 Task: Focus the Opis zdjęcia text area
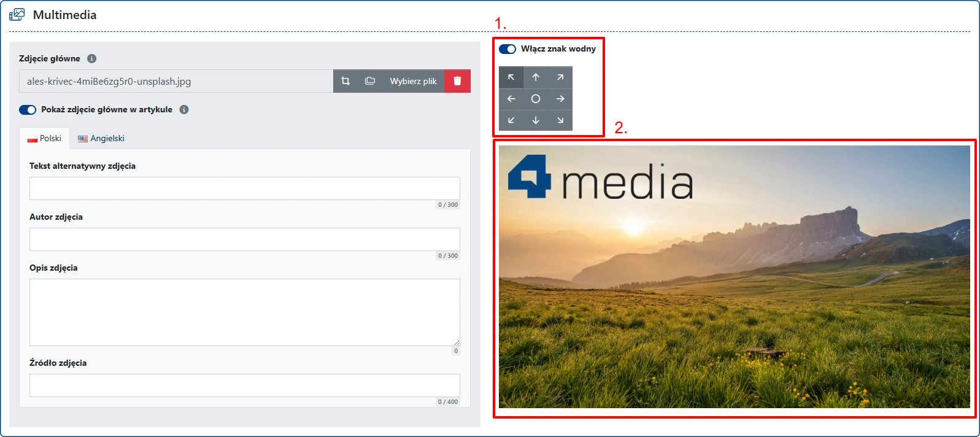(245, 312)
